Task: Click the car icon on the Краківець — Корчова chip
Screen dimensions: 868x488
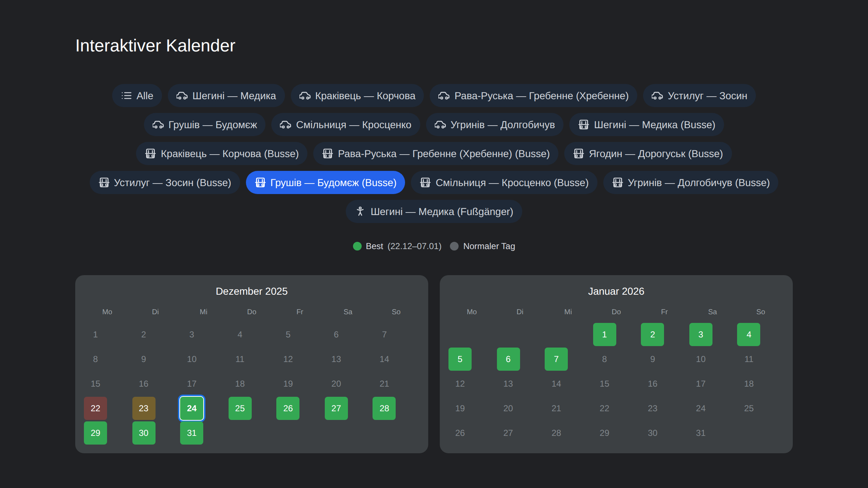Action: (x=305, y=96)
